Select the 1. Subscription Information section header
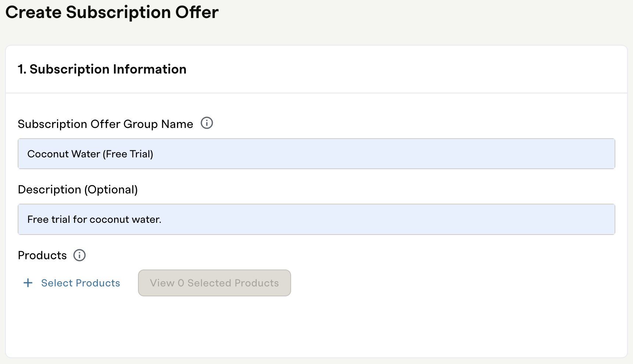 pyautogui.click(x=102, y=69)
